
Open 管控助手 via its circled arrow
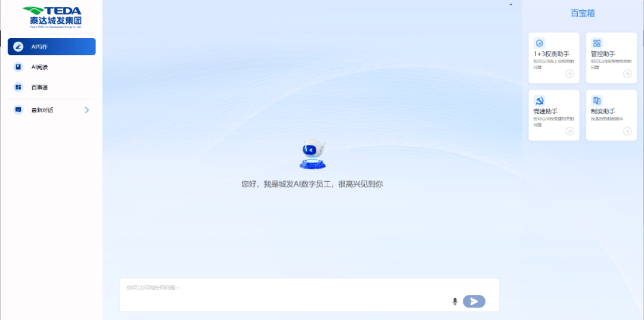click(627, 74)
